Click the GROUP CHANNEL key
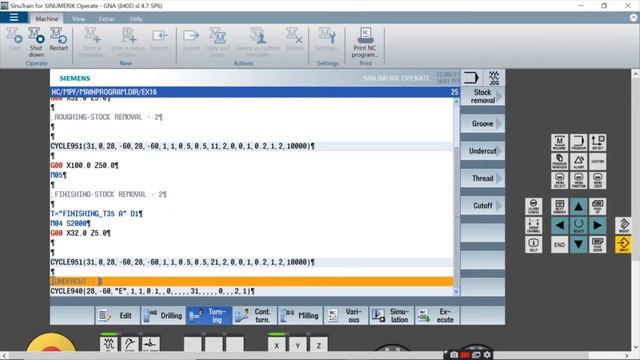 [533, 225]
